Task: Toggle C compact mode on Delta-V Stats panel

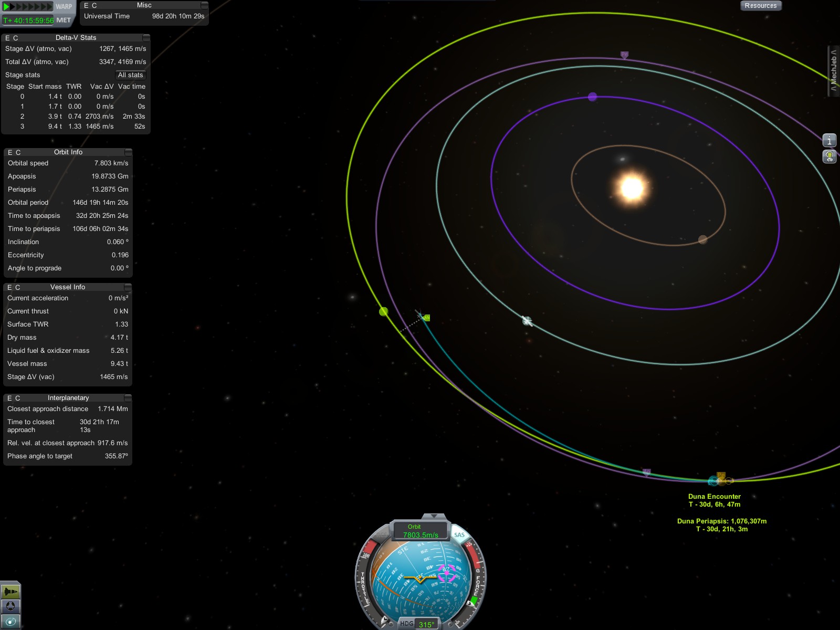Action: pyautogui.click(x=16, y=38)
